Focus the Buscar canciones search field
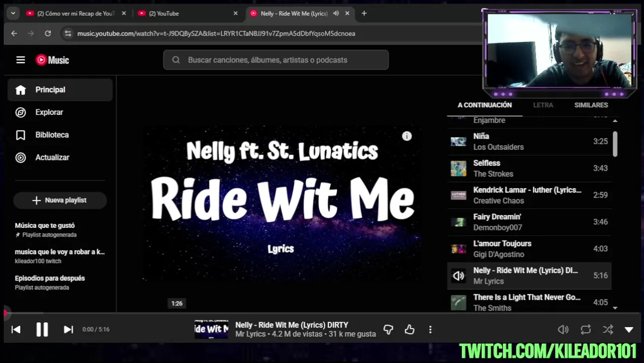644x363 pixels. pos(276,60)
